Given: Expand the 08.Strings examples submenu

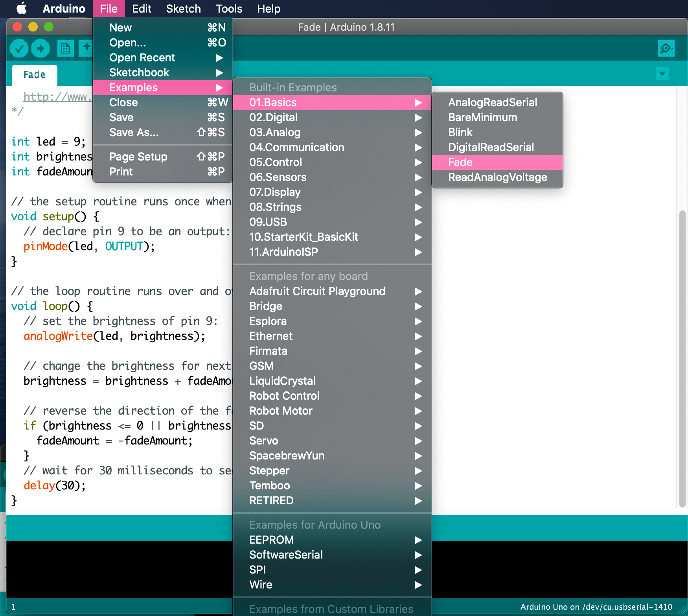Looking at the screenshot, I should click(x=332, y=207).
